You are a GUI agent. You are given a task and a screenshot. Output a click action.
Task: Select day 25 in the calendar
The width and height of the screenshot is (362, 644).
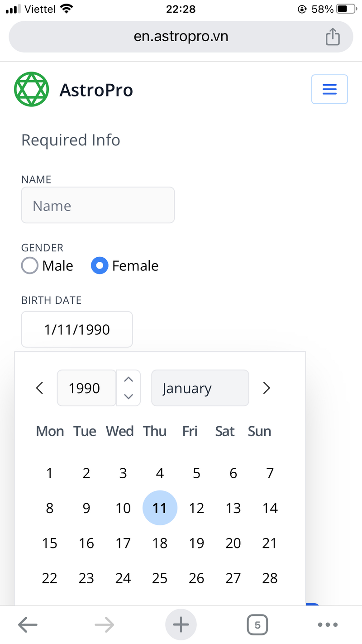pyautogui.click(x=160, y=578)
